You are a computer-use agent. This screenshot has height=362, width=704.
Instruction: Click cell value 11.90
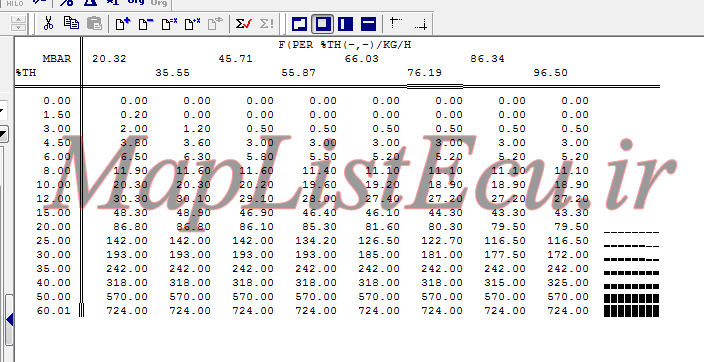(130, 171)
